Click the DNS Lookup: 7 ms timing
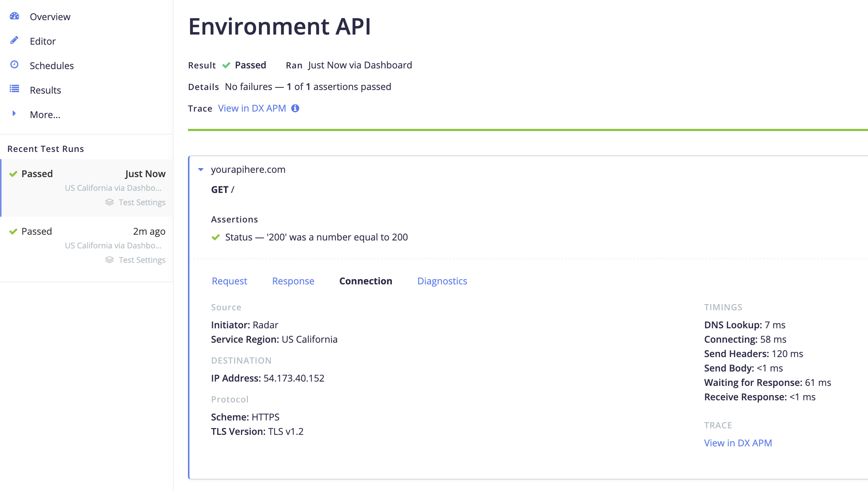This screenshot has width=868, height=491. [x=745, y=325]
